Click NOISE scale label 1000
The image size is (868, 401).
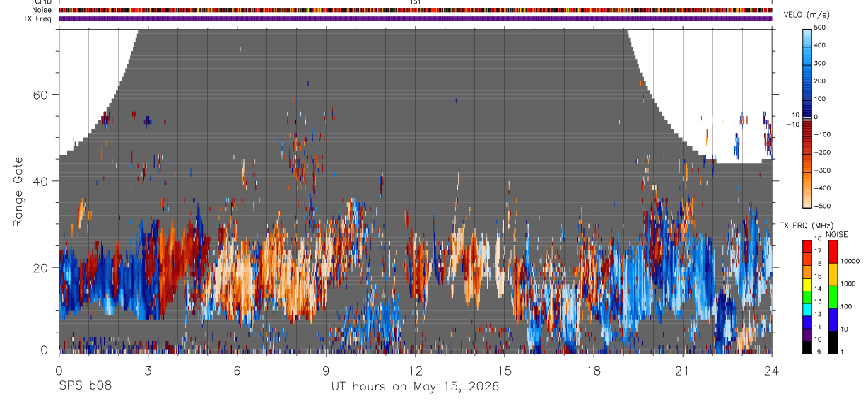(x=848, y=284)
